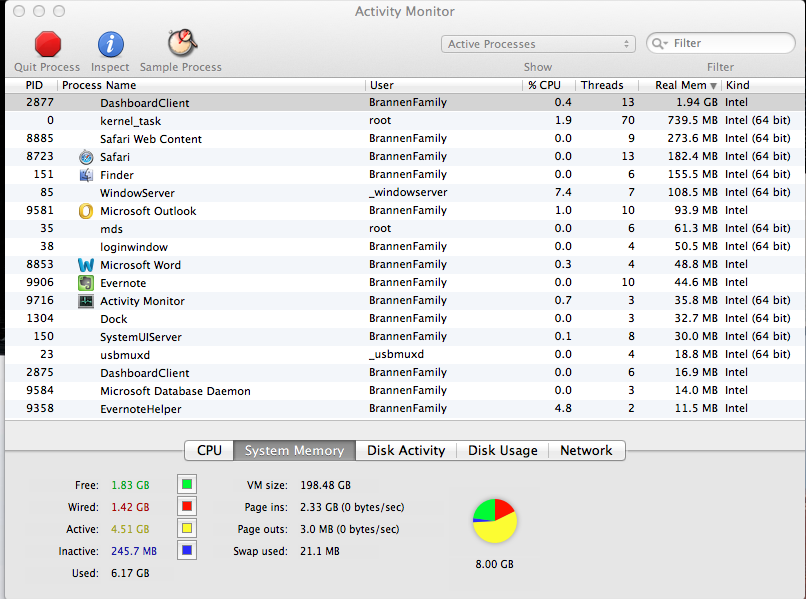The width and height of the screenshot is (806, 599).
Task: Click the Real Mem sort arrow
Action: coord(713,86)
